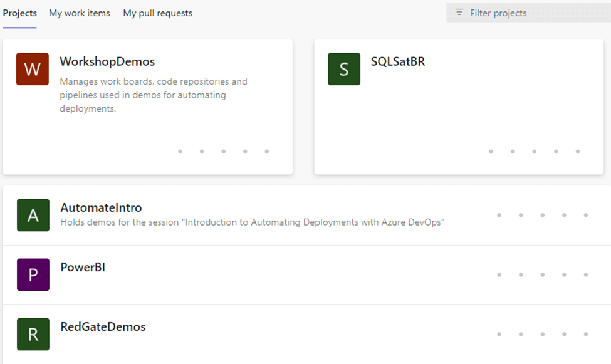Click the filter funnel icon
Viewport: 611px width, 364px height.
(459, 13)
